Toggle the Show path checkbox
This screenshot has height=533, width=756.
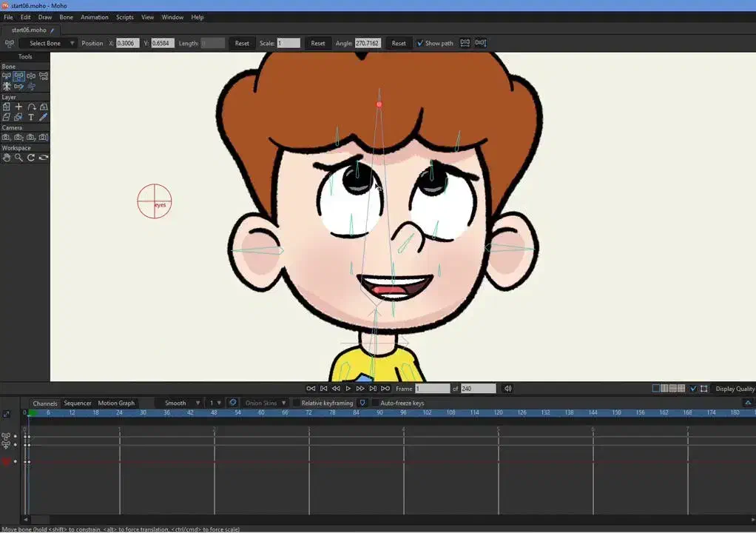click(420, 43)
